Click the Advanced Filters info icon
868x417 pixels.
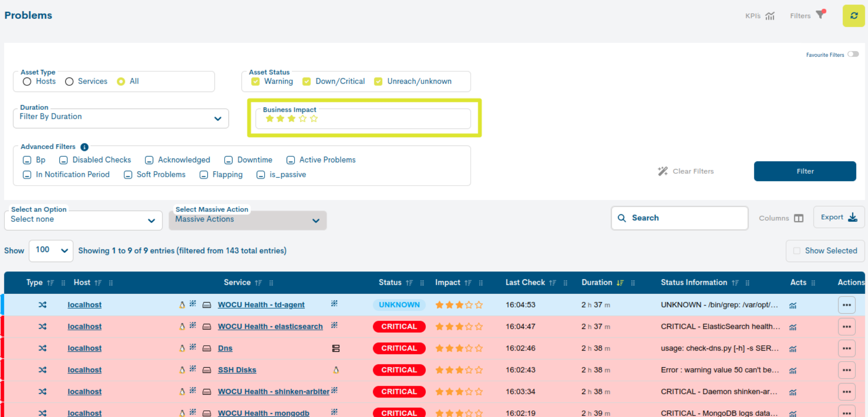point(85,147)
